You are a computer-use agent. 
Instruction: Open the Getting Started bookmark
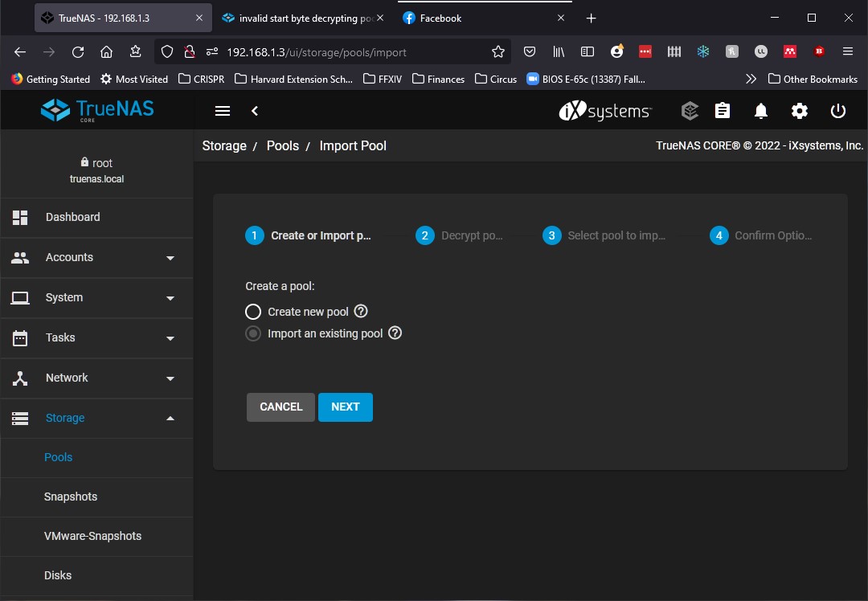pos(51,79)
